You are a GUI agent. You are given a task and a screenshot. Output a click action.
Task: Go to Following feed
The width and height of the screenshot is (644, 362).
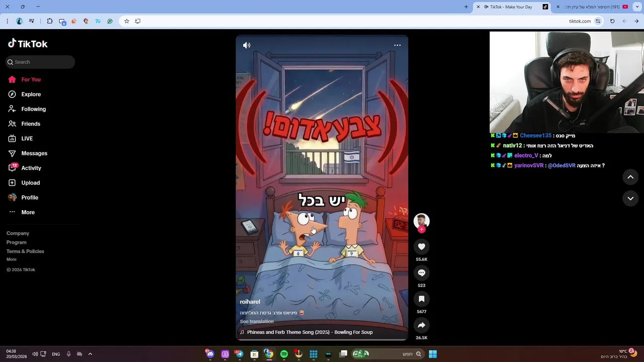(33, 109)
